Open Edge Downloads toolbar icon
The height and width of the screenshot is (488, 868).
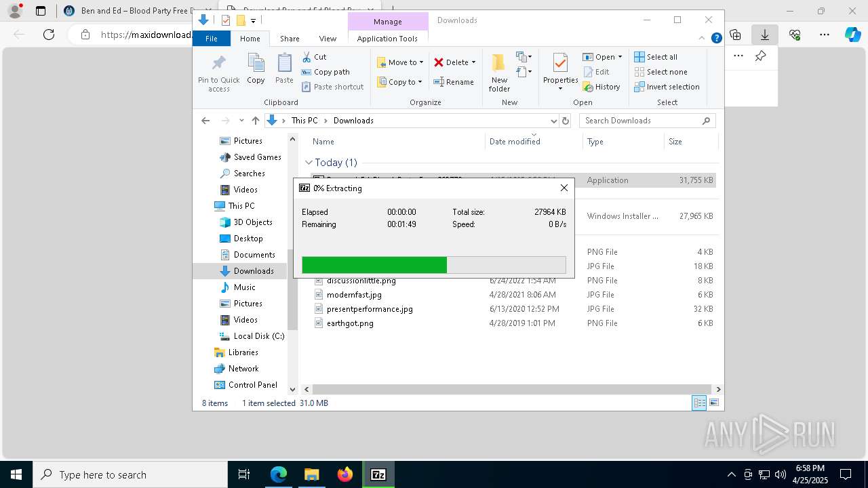[764, 35]
